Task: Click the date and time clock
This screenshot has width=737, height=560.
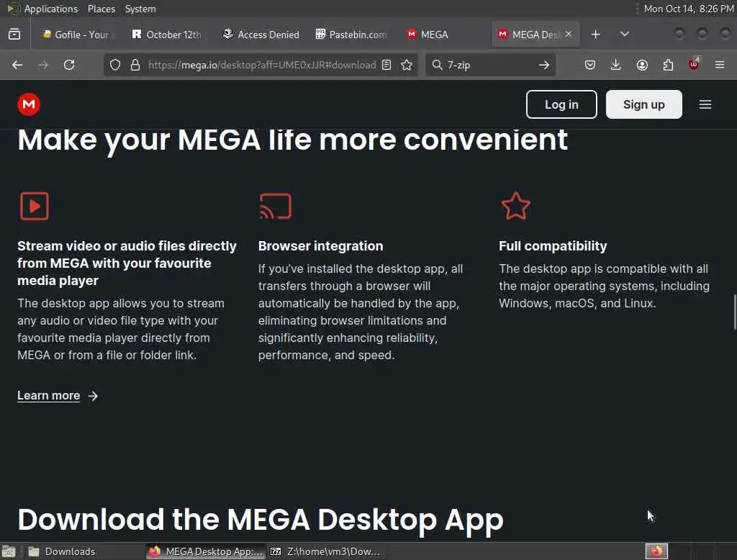Action: point(688,9)
